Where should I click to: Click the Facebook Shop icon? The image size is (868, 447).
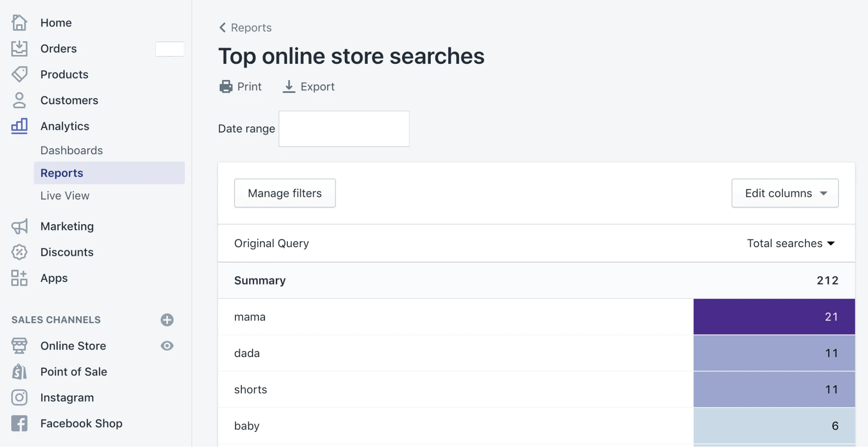point(19,424)
